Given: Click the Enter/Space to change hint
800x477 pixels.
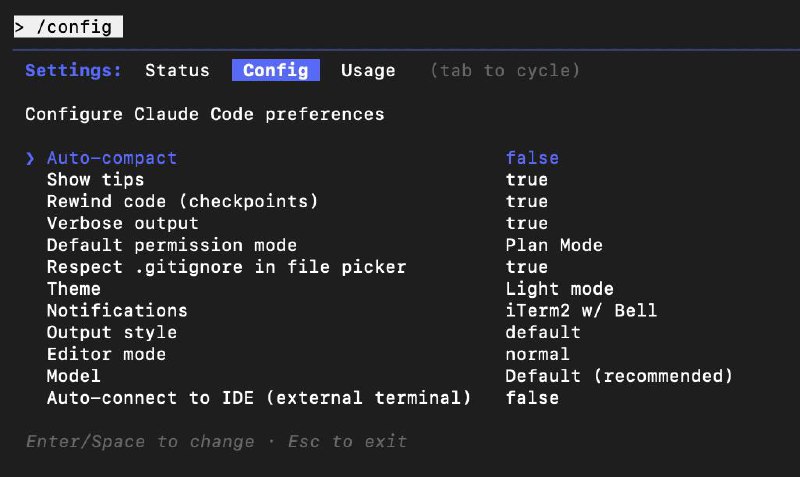Looking at the screenshot, I should pyautogui.click(x=140, y=441).
